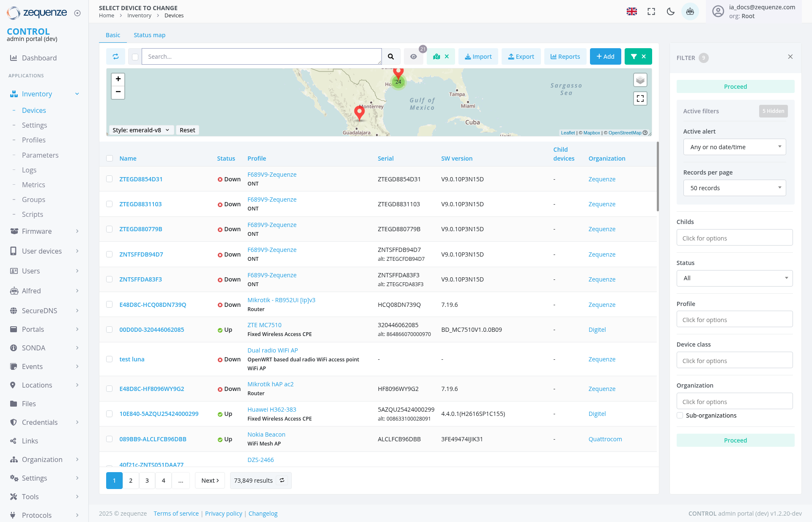Check the select-all header checkbox
This screenshot has height=522, width=812.
point(110,159)
